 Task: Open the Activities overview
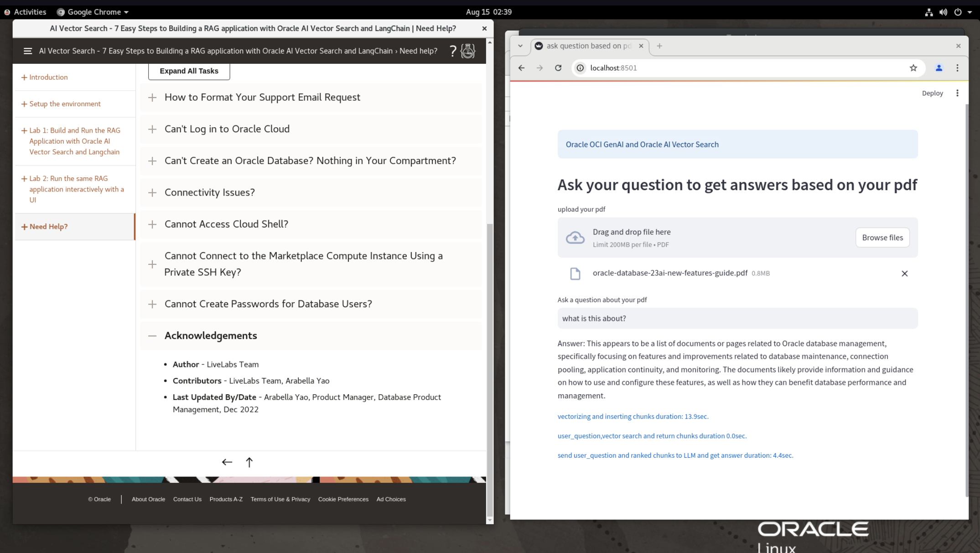pyautogui.click(x=30, y=12)
